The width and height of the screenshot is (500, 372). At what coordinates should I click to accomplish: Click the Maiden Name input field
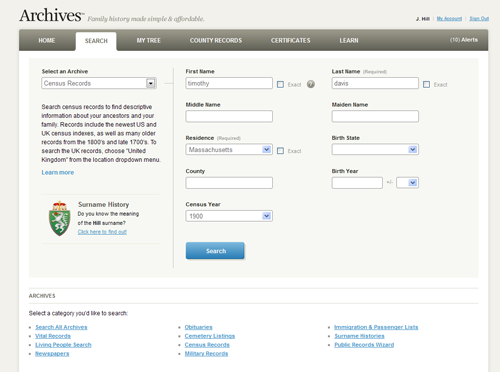[375, 116]
